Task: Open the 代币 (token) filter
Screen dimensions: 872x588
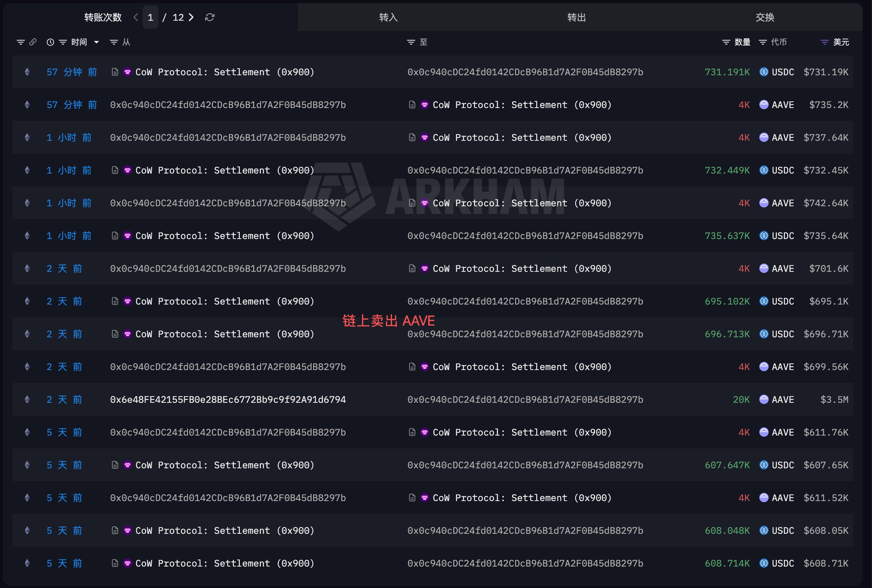Action: [763, 42]
